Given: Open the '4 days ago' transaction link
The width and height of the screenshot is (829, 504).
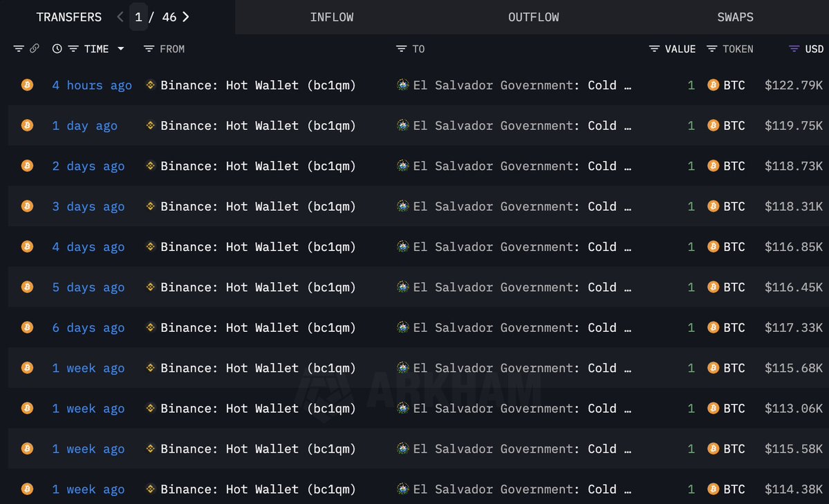Looking at the screenshot, I should (x=89, y=247).
